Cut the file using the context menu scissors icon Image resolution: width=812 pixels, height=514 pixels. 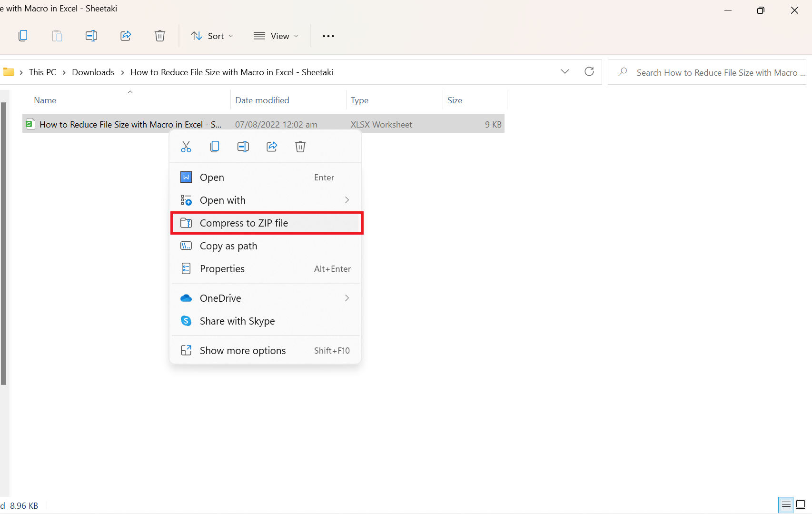(x=186, y=146)
